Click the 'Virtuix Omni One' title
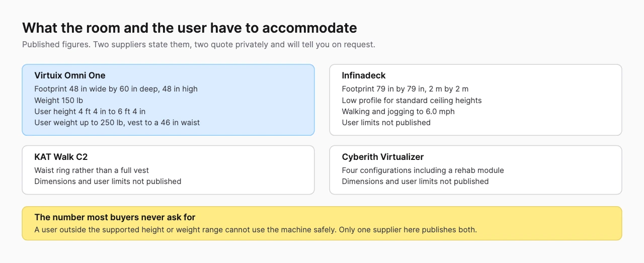The height and width of the screenshot is (263, 644). 70,75
